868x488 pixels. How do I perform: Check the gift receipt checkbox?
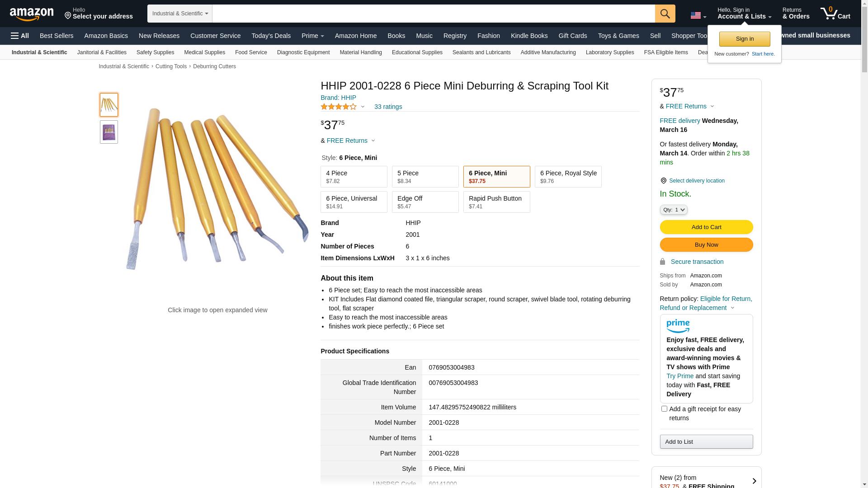click(x=664, y=409)
